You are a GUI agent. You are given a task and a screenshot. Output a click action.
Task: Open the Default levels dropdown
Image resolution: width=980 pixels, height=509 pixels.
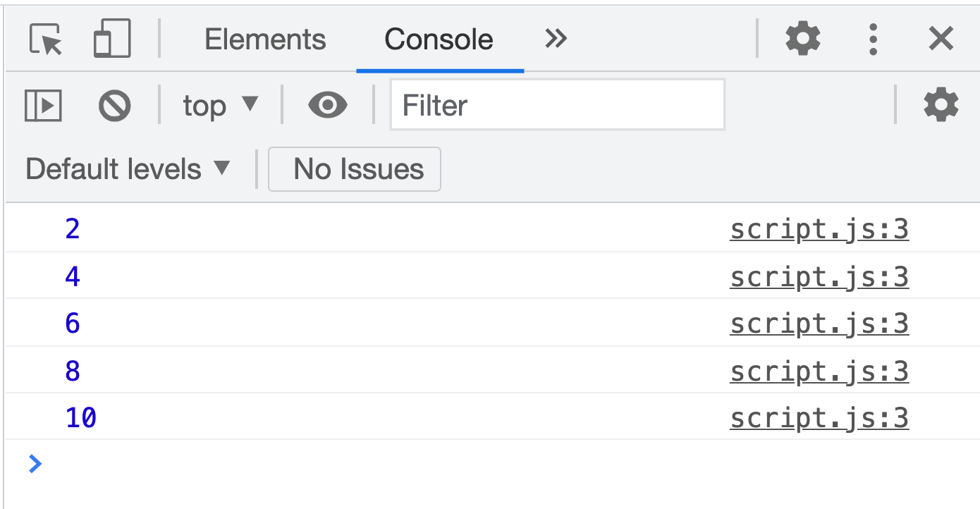128,169
